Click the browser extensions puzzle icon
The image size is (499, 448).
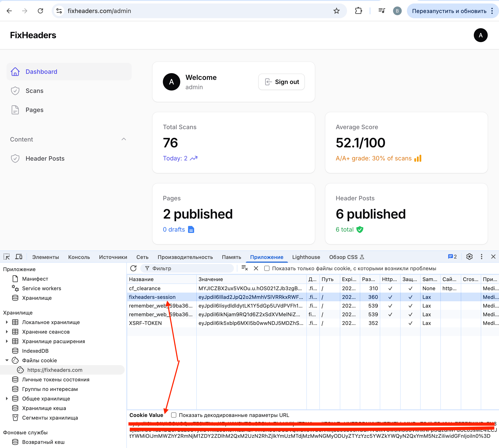coord(359,11)
